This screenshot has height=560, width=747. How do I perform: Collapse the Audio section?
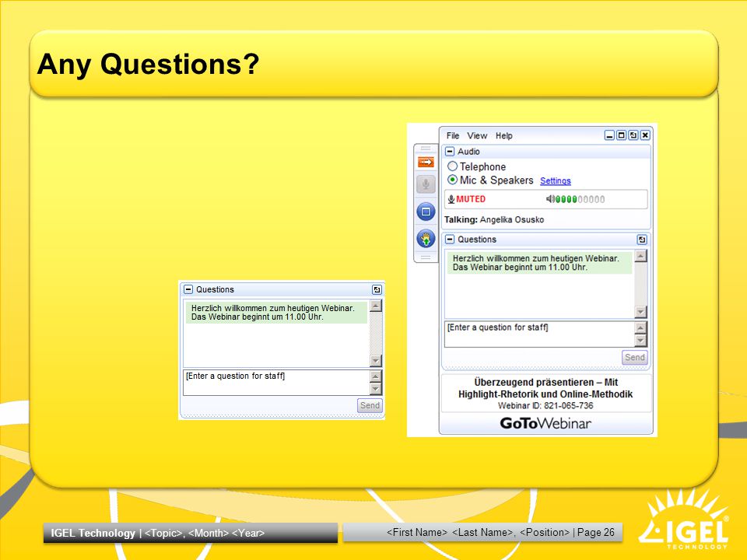[x=449, y=152]
